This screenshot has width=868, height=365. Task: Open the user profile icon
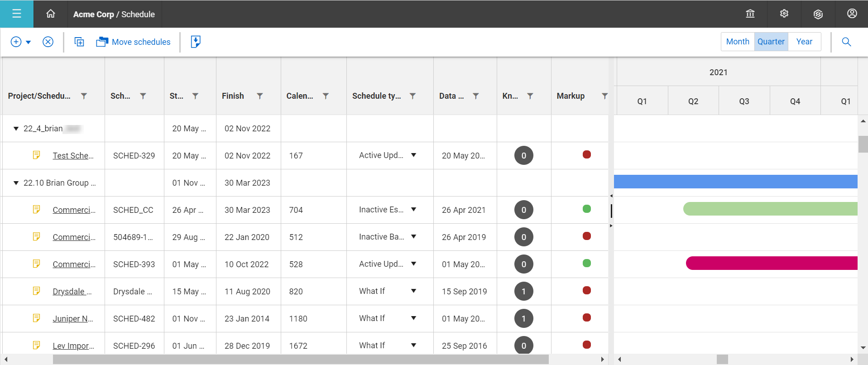[x=852, y=14]
